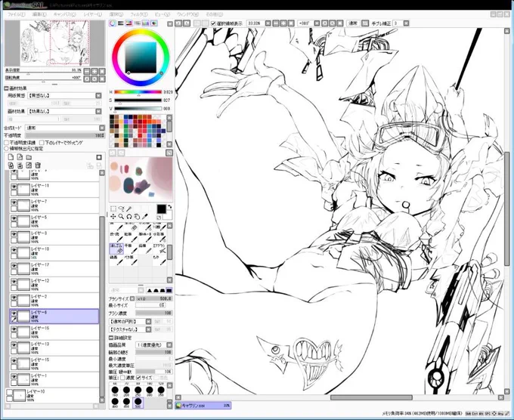Switch to the color wheel panel icon
Image resolution: width=514 pixels, height=420 pixels.
(x=113, y=23)
